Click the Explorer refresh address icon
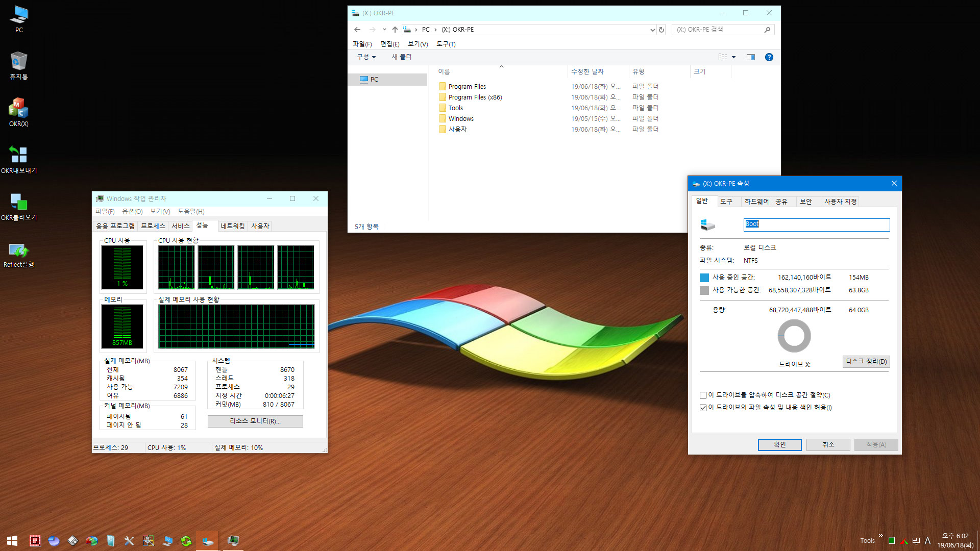 pyautogui.click(x=661, y=30)
